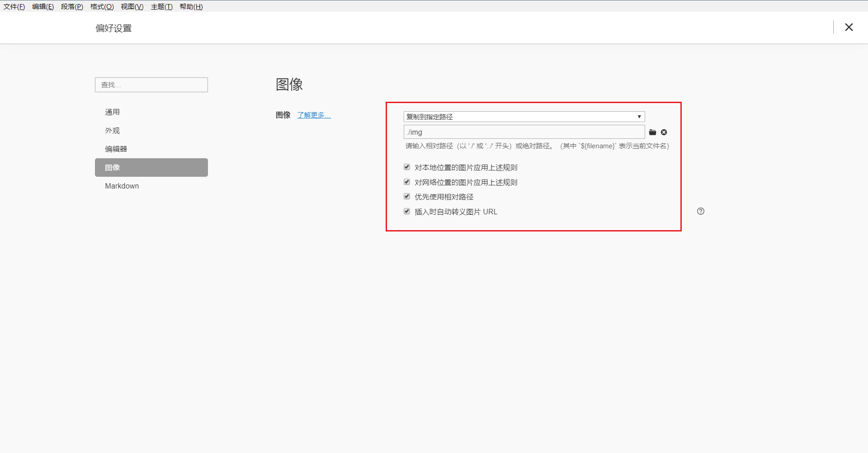Screen dimensions: 868x453
Task: Disable '优先使用相对路径' checkbox
Action: pyautogui.click(x=407, y=197)
